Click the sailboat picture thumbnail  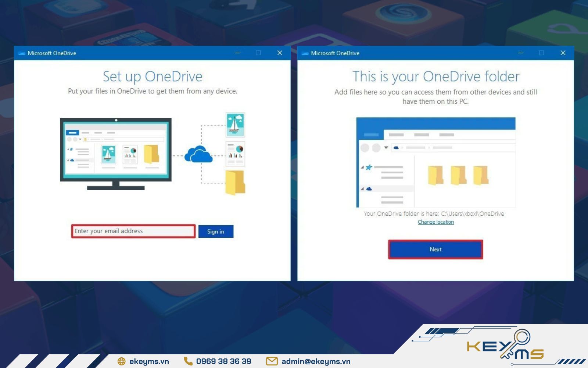tap(235, 125)
